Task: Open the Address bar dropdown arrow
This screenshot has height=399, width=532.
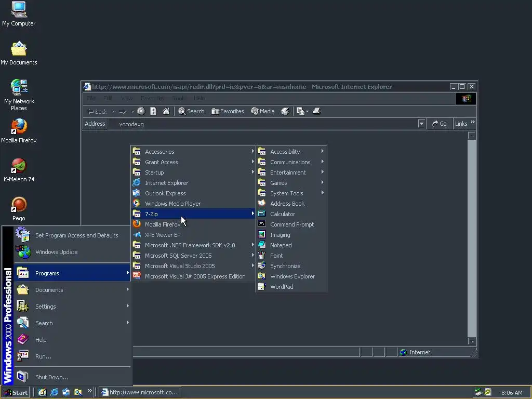Action: [x=421, y=124]
